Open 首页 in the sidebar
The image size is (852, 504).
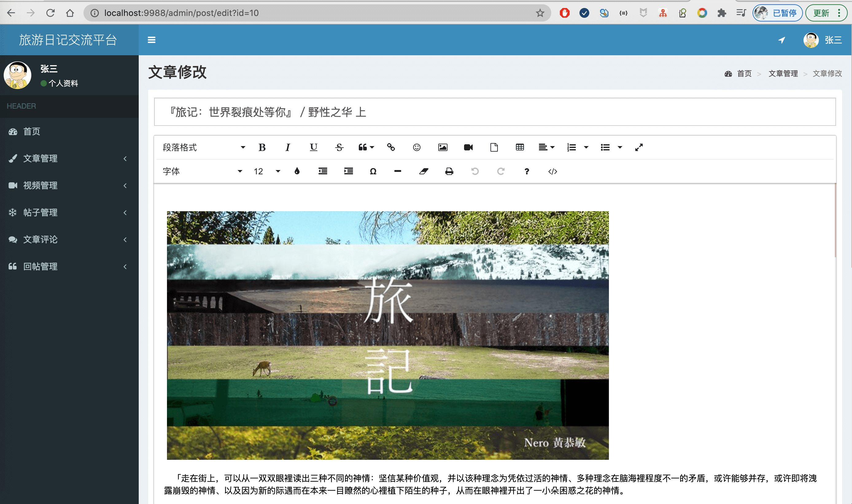pyautogui.click(x=69, y=131)
